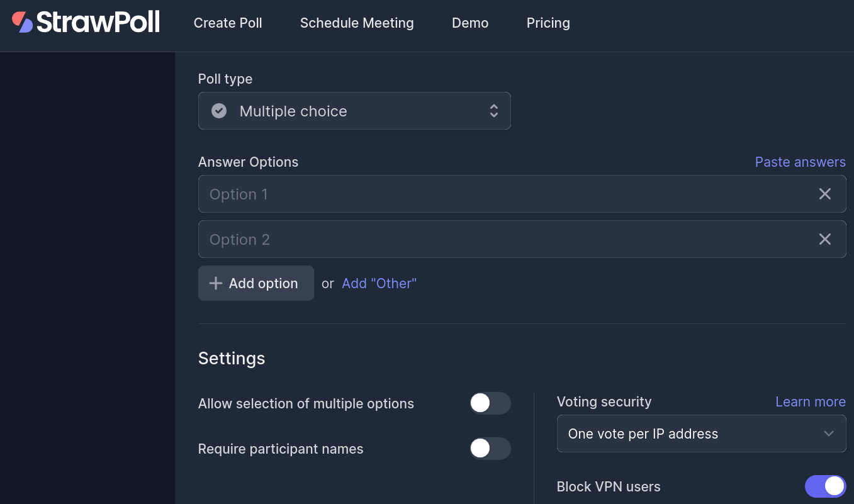Remove Option 2 with its X icon

[x=824, y=239]
